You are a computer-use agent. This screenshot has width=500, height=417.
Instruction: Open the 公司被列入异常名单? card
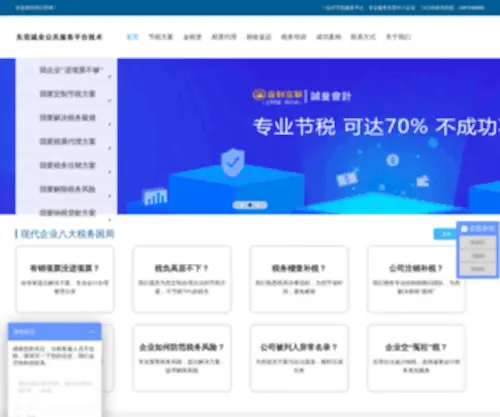click(x=299, y=358)
